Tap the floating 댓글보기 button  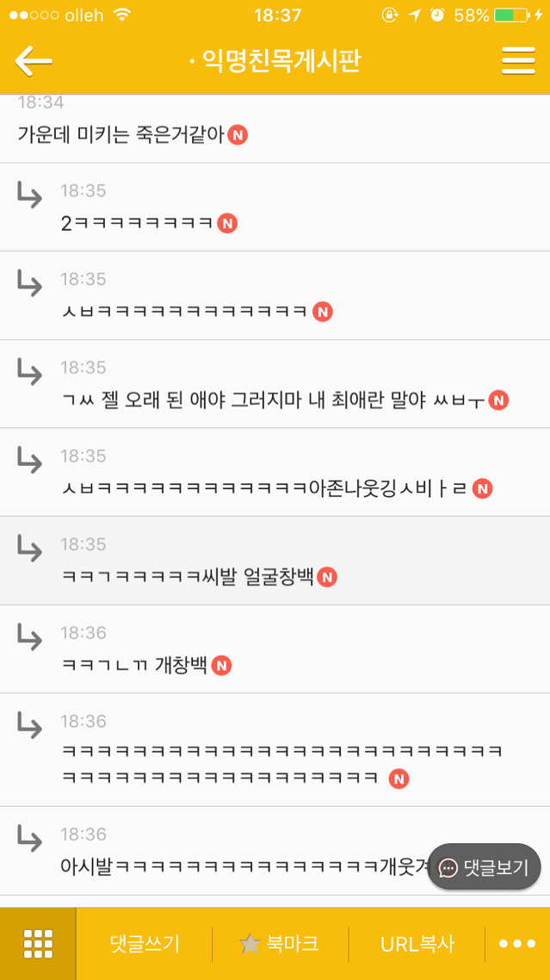pos(484,867)
